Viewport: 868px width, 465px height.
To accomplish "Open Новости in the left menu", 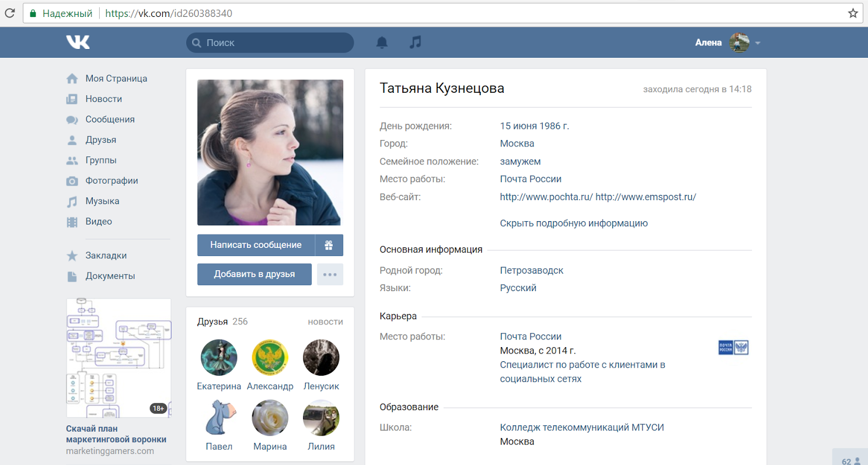I will 103,99.
